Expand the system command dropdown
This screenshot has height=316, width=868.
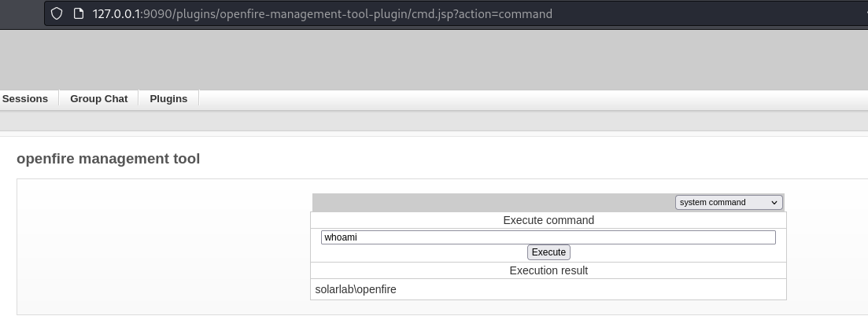pos(728,203)
